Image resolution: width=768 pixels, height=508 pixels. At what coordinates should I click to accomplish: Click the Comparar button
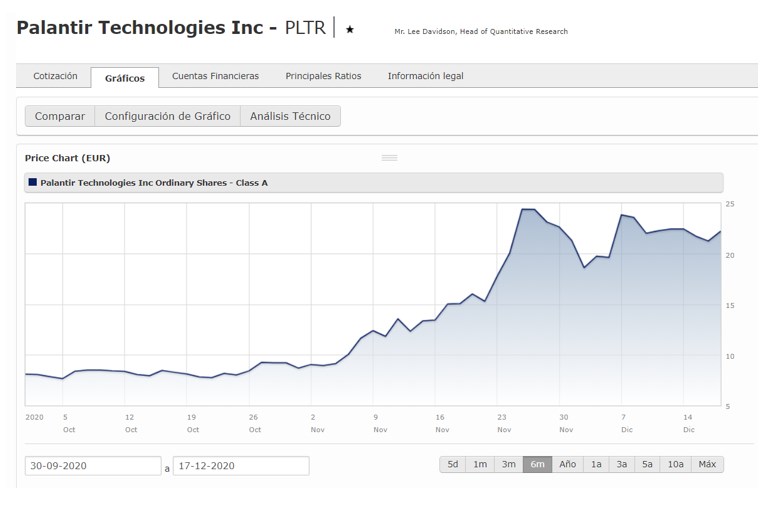(60, 116)
